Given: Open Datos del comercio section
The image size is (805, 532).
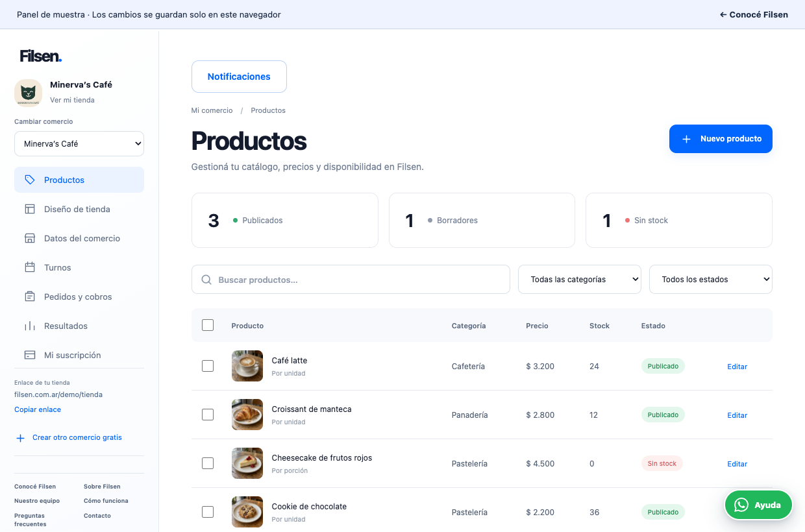Looking at the screenshot, I should 79,238.
